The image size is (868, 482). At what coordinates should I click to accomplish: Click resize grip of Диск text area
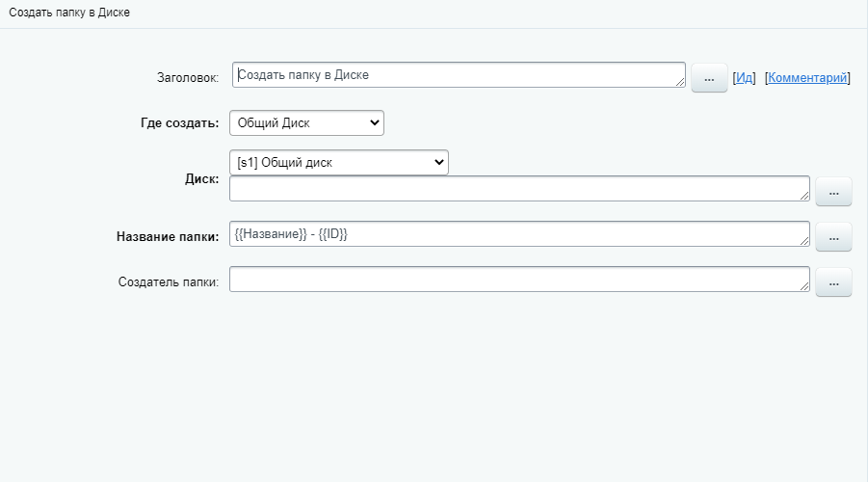click(803, 196)
